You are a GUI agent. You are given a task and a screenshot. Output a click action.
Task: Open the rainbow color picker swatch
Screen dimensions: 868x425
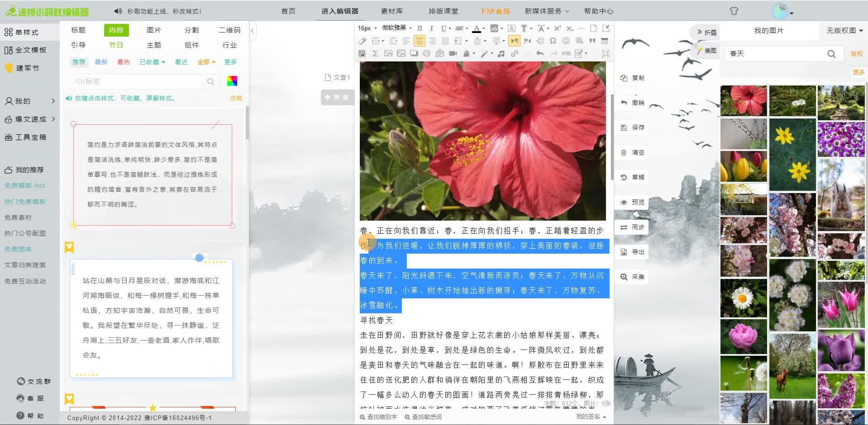(232, 81)
